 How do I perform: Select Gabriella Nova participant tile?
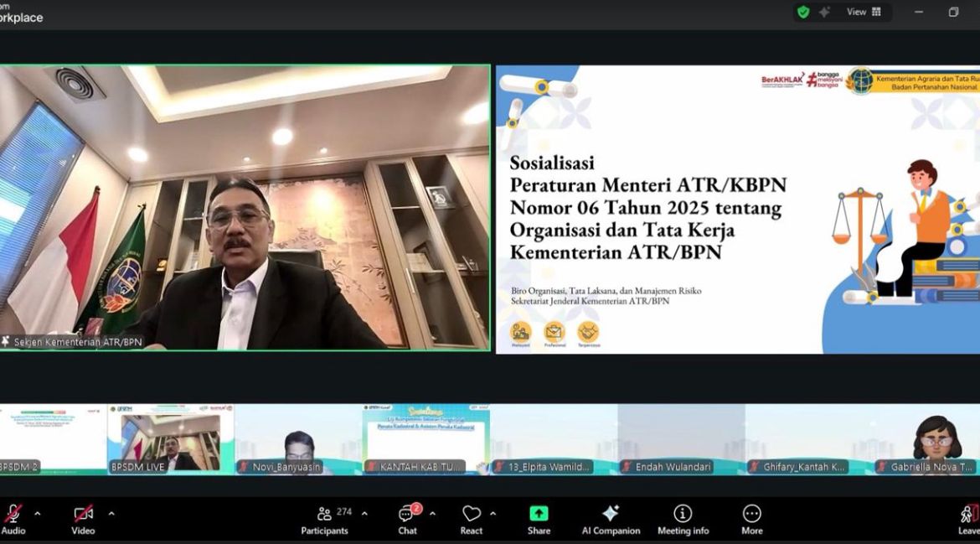pyautogui.click(x=926, y=438)
